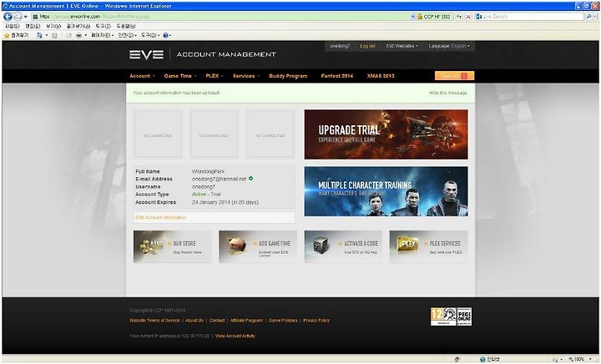Open the Activate a Code tile
The height and width of the screenshot is (364, 601).
343,246
